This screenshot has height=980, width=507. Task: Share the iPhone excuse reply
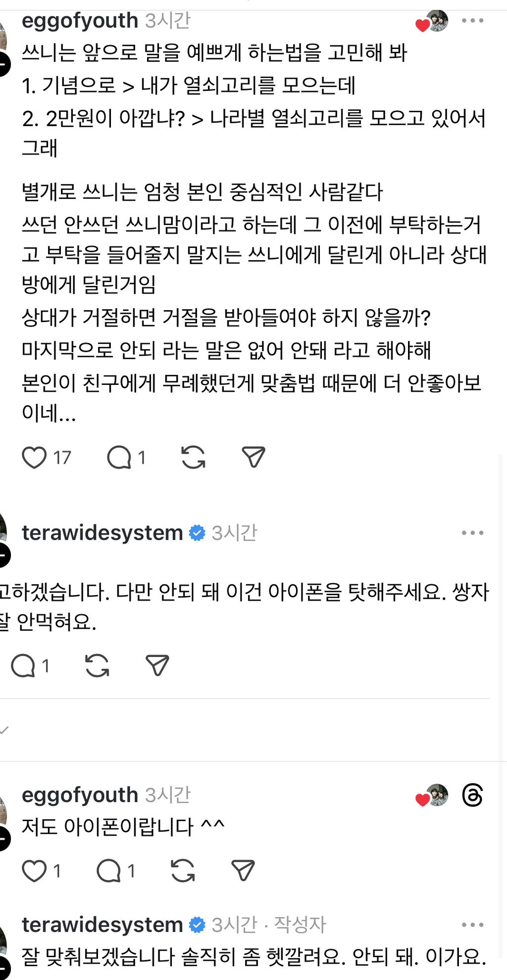pos(157,666)
